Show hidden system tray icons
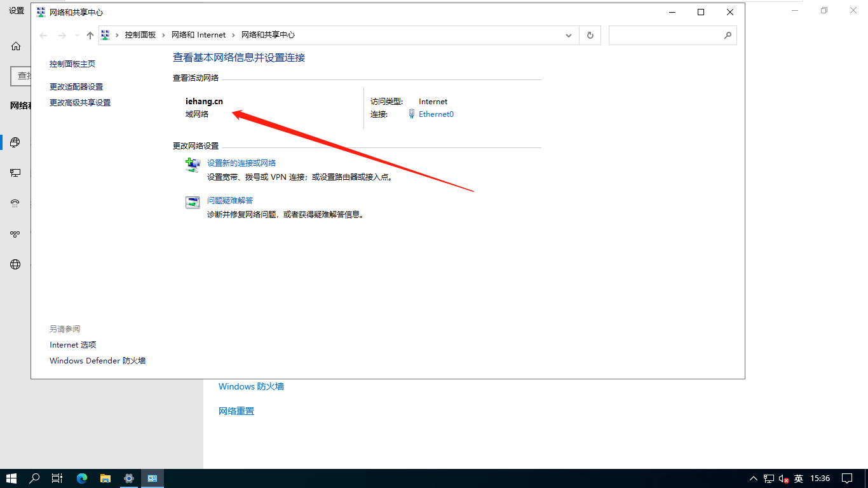868x488 pixels. [754, 478]
